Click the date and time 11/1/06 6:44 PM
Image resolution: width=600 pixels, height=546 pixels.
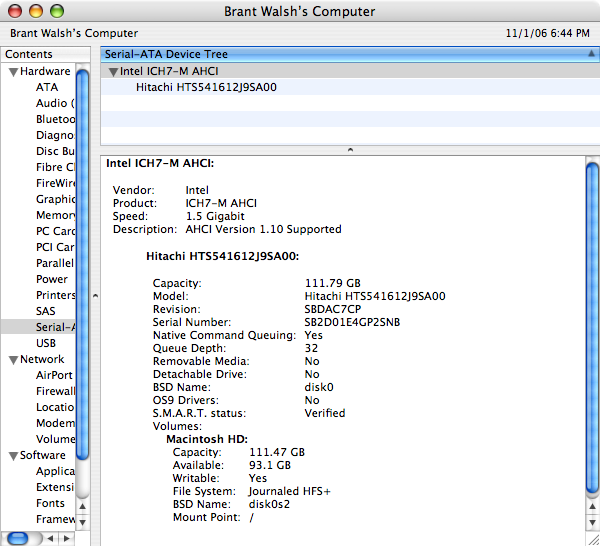(548, 33)
